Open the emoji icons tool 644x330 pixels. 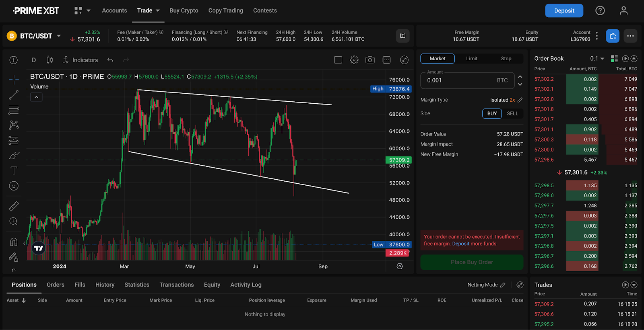click(x=14, y=186)
